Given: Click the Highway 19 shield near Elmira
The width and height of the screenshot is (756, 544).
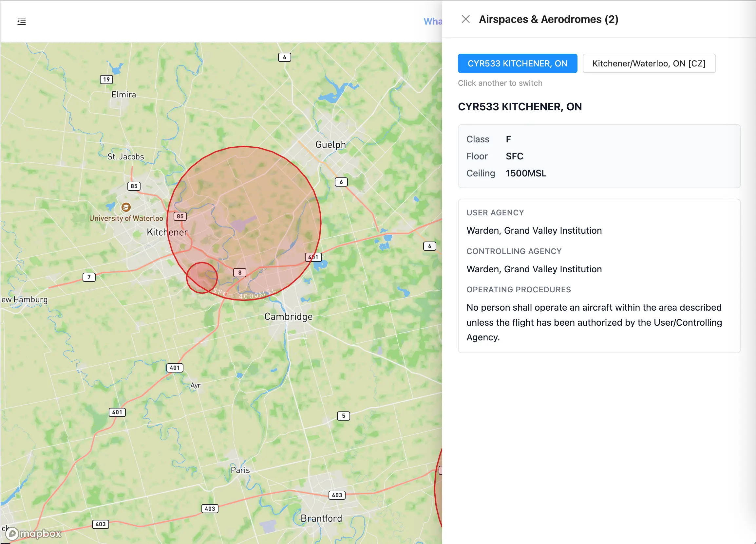Looking at the screenshot, I should coord(106,79).
